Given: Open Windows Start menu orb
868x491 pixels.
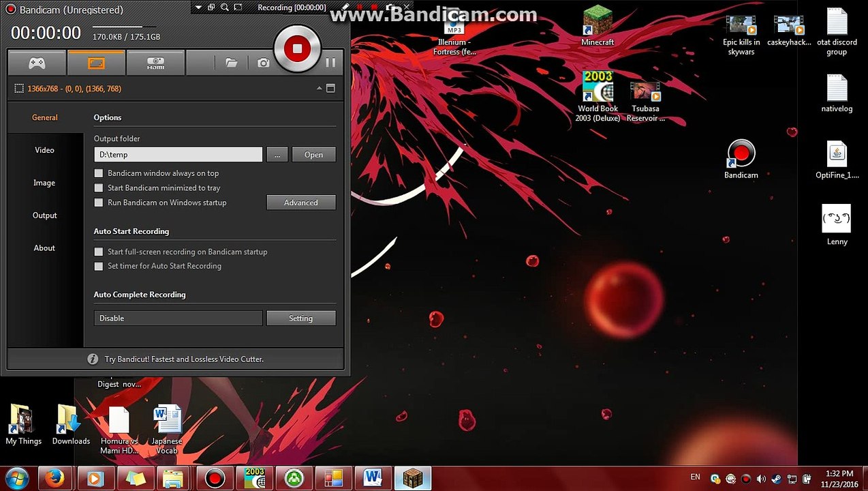Looking at the screenshot, I should click(16, 477).
